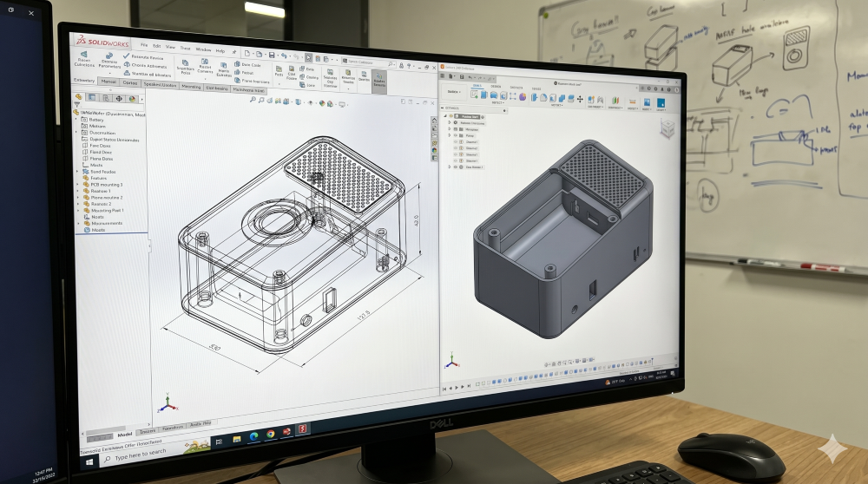Viewport: 868px width, 484px height.
Task: Click the last-marked feature in Fusion timeline
Action: tap(650, 361)
